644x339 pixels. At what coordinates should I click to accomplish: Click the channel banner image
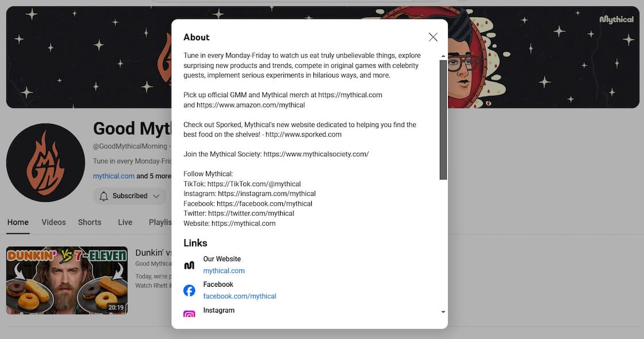[x=86, y=57]
